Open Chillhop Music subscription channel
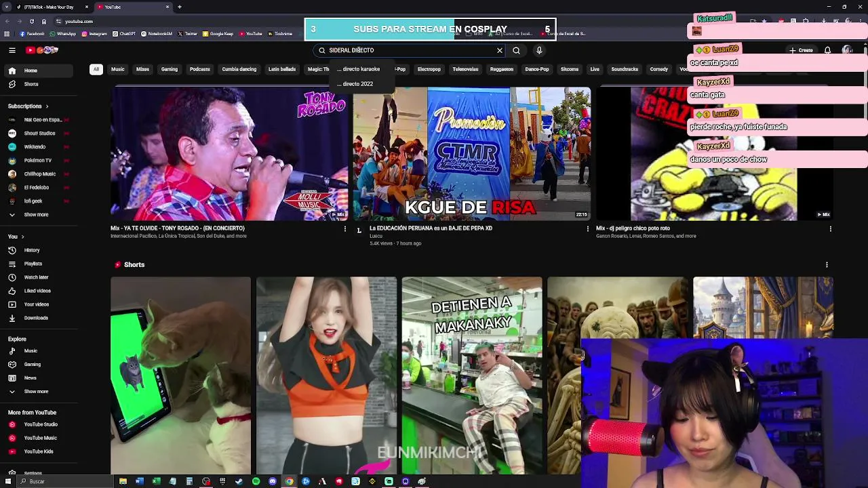 pos(39,174)
